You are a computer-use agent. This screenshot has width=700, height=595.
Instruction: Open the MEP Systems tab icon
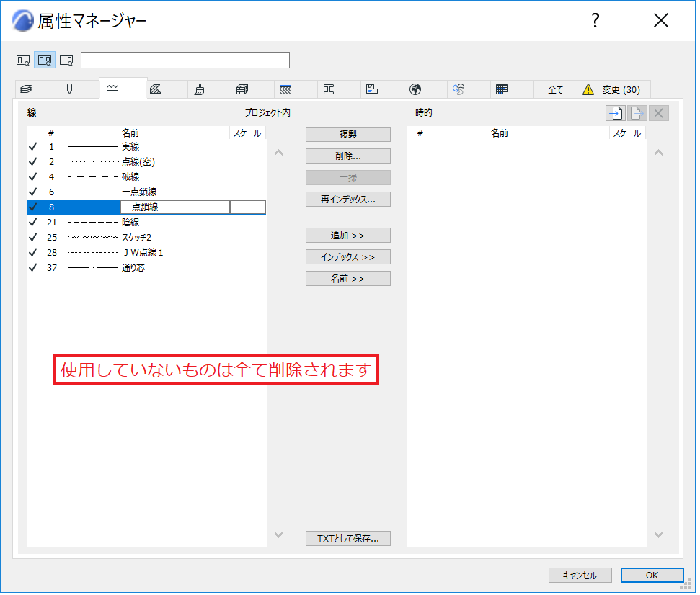click(458, 89)
